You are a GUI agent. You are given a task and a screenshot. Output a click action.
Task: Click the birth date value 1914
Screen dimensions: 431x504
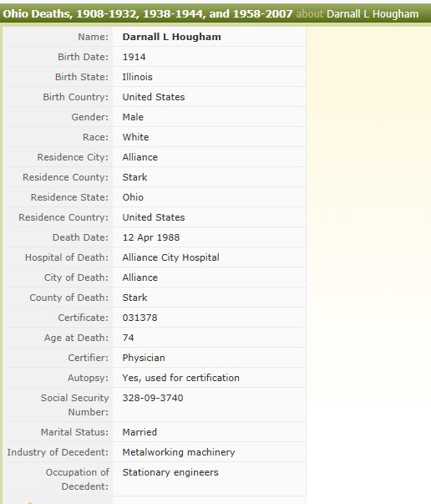point(134,57)
